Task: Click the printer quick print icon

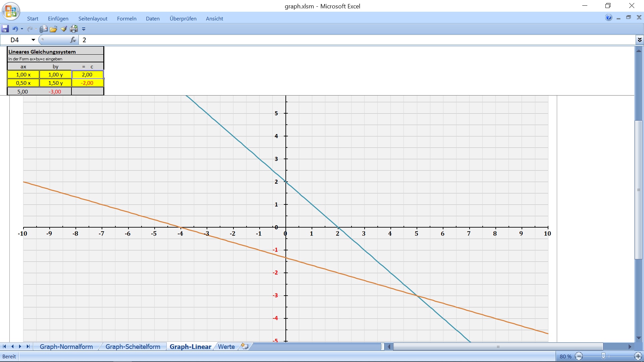Action: pos(74,29)
